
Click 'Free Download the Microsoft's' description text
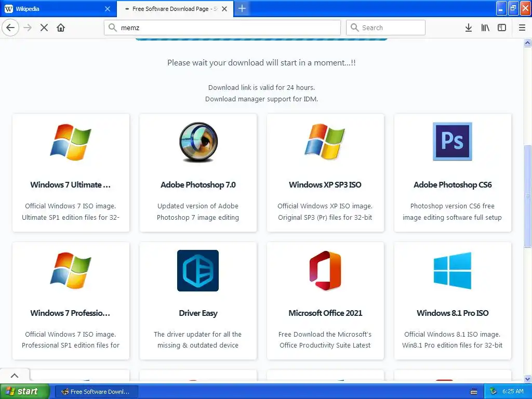325,334
